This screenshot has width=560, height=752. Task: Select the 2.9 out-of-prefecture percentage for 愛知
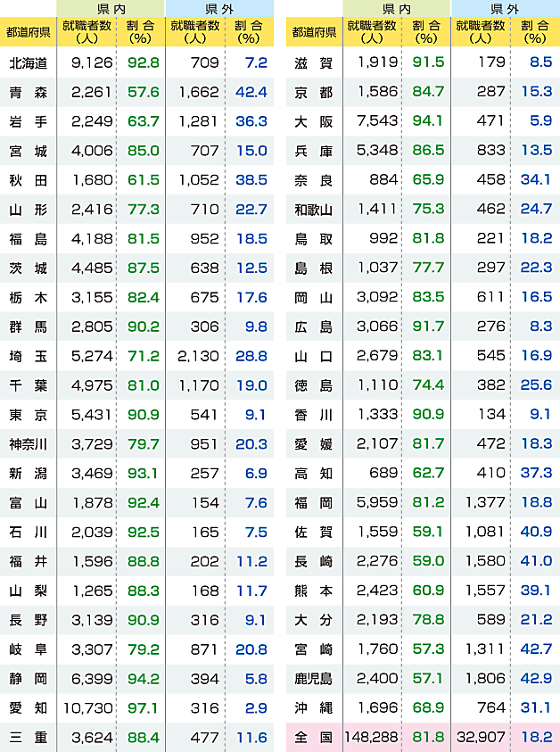coord(256,708)
